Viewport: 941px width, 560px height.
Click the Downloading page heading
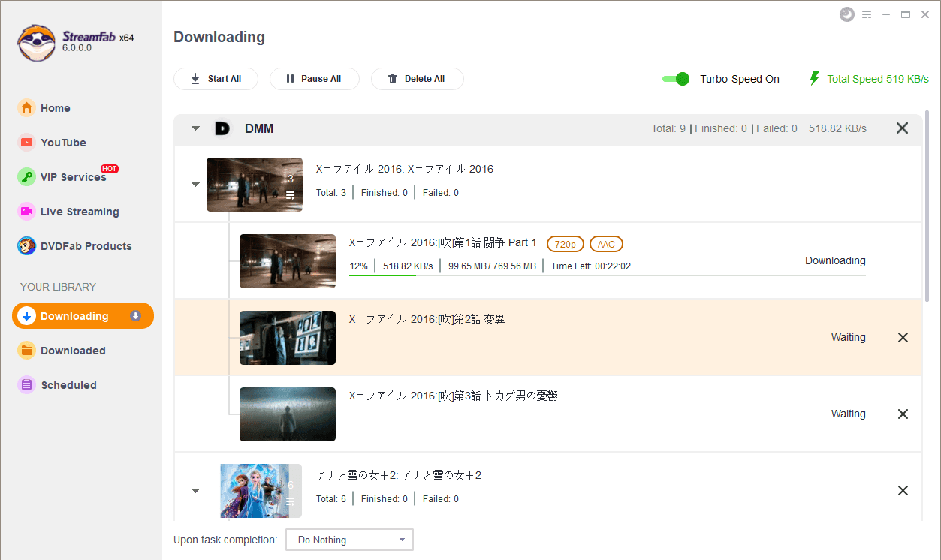(x=219, y=37)
